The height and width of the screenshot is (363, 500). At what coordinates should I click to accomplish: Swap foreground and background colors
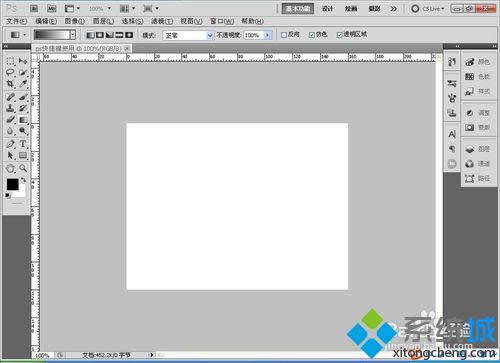click(23, 180)
